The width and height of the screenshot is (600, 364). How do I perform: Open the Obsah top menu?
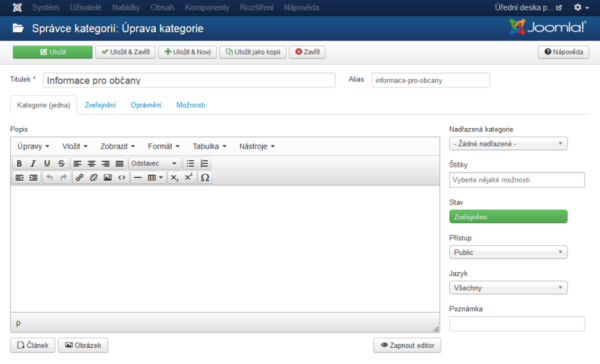(162, 7)
